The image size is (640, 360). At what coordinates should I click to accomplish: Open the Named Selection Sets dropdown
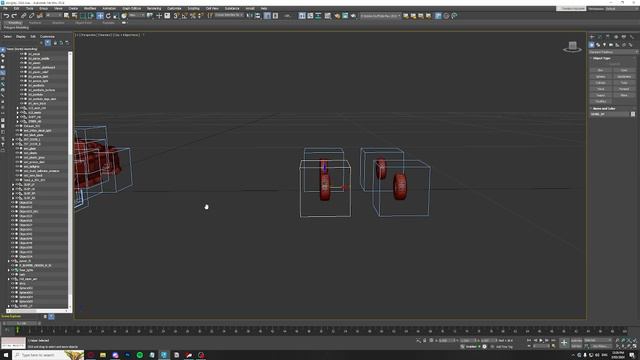click(x=229, y=16)
